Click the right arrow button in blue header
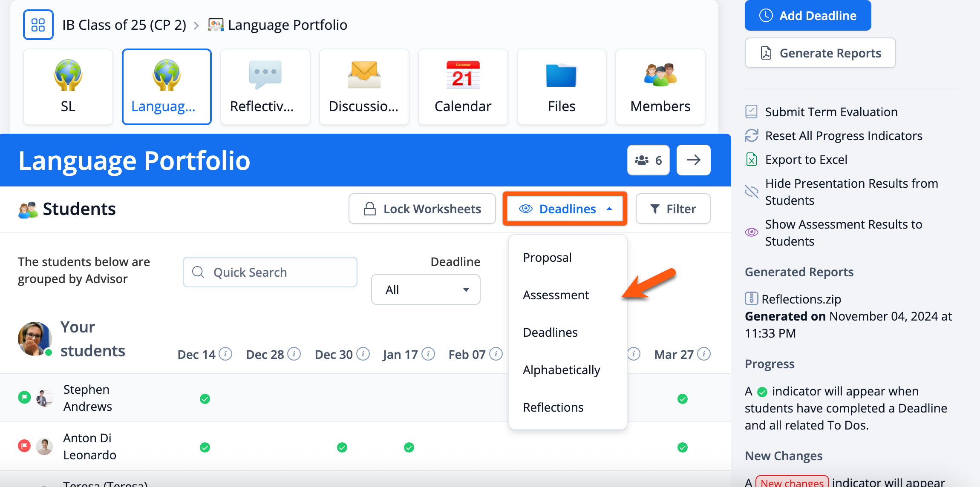The image size is (980, 487). pyautogui.click(x=693, y=160)
